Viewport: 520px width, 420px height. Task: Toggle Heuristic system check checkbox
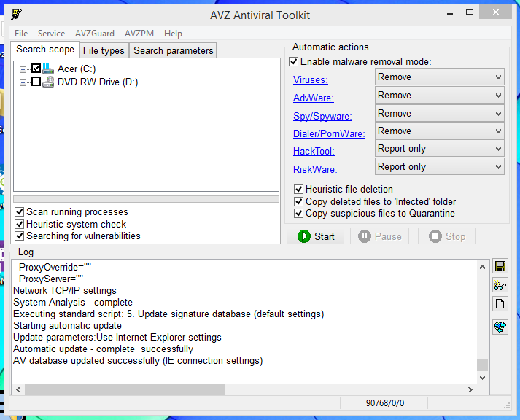(20, 224)
